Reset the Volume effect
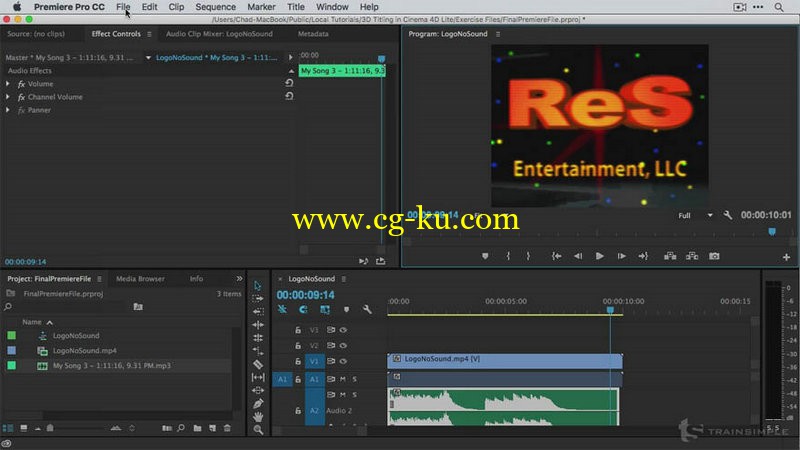The height and width of the screenshot is (450, 800). pyautogui.click(x=289, y=83)
